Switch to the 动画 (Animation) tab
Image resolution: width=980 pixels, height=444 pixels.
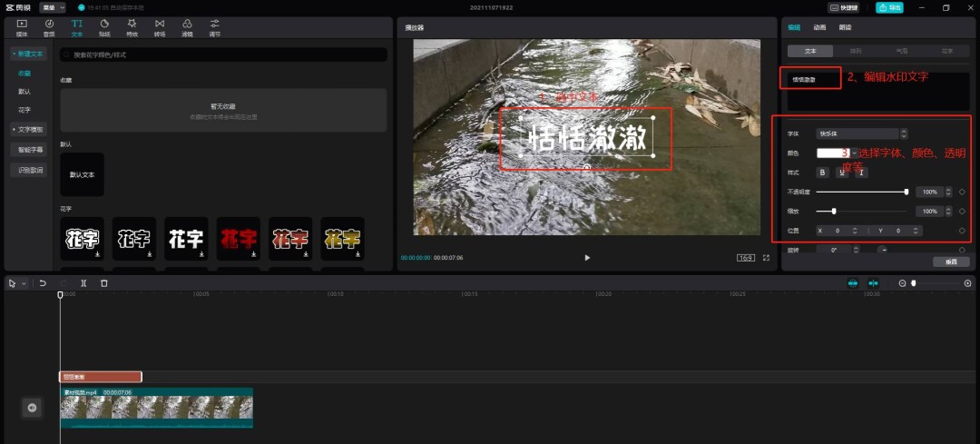coord(820,27)
